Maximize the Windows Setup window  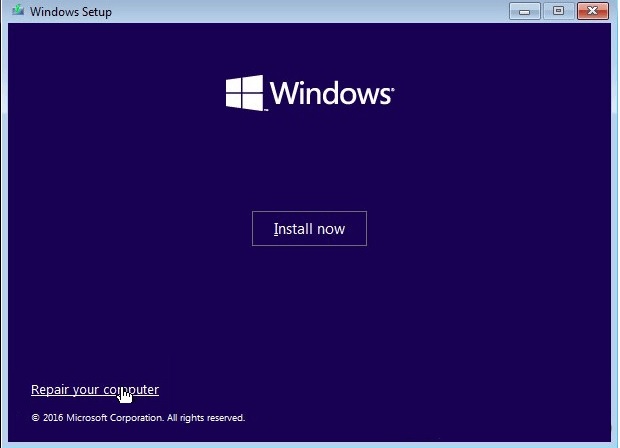point(558,11)
